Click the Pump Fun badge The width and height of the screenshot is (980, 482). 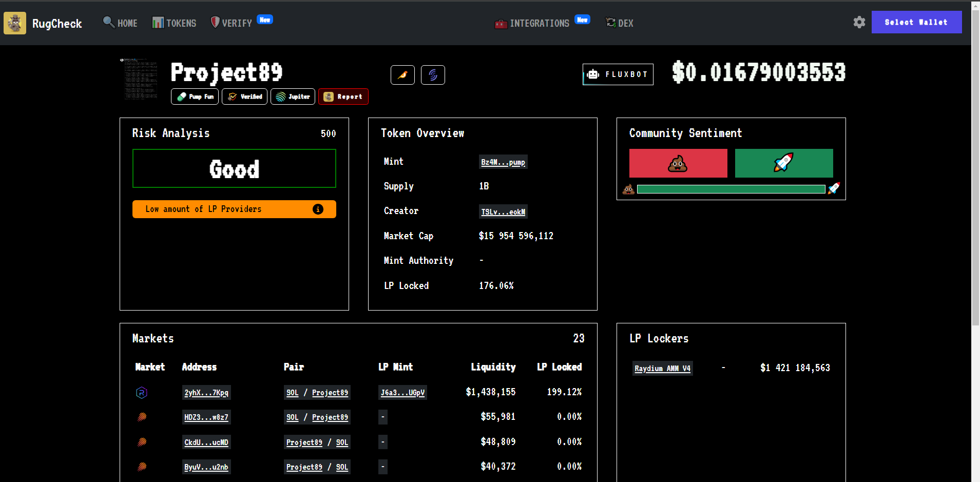pyautogui.click(x=195, y=97)
